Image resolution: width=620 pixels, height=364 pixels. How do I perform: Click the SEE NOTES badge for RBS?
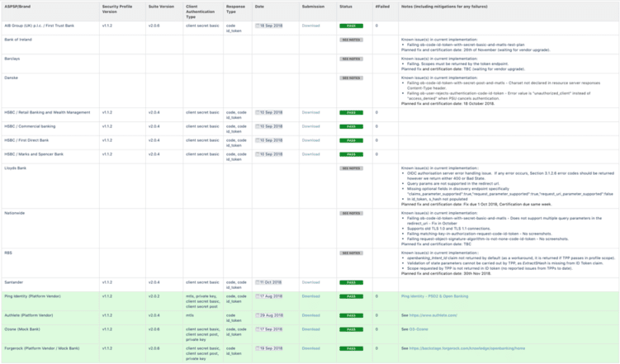tap(351, 253)
